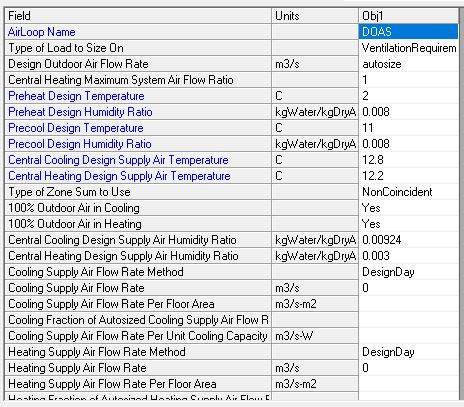Click the Obj1 column header

(x=408, y=16)
